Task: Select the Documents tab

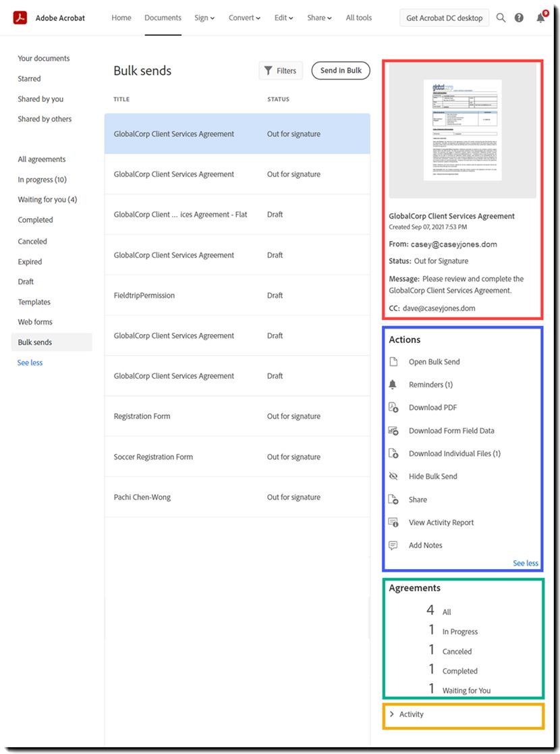Action: [x=163, y=18]
